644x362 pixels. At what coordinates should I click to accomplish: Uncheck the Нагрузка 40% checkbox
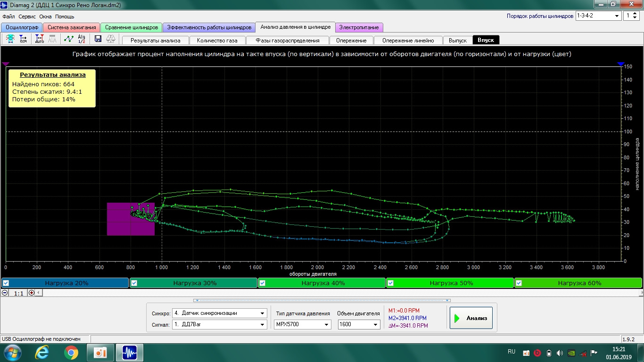click(262, 283)
